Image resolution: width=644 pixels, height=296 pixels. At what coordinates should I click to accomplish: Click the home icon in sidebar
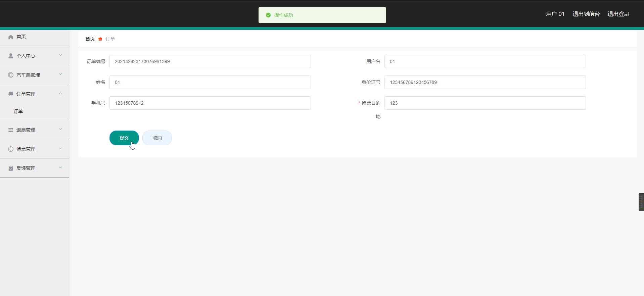click(11, 37)
